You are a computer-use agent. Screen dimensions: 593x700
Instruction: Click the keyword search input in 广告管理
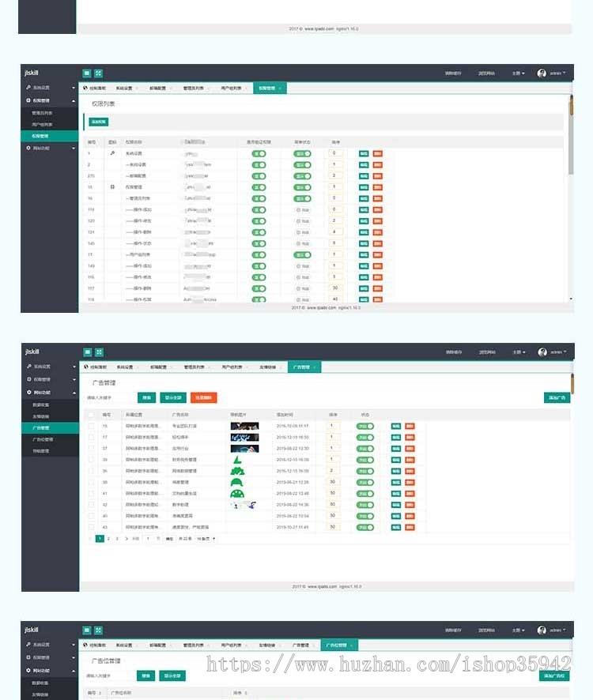click(108, 397)
